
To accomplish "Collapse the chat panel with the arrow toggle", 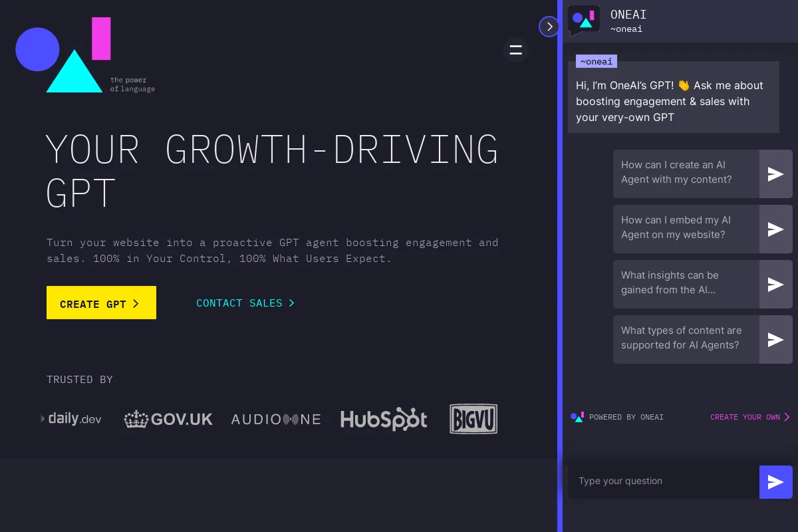I will pos(549,27).
